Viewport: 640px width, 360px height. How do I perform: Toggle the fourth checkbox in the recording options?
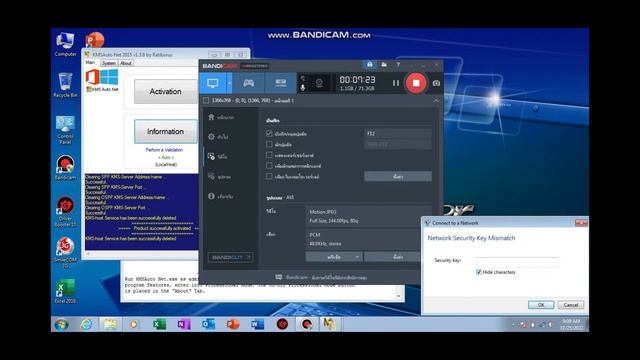269,166
